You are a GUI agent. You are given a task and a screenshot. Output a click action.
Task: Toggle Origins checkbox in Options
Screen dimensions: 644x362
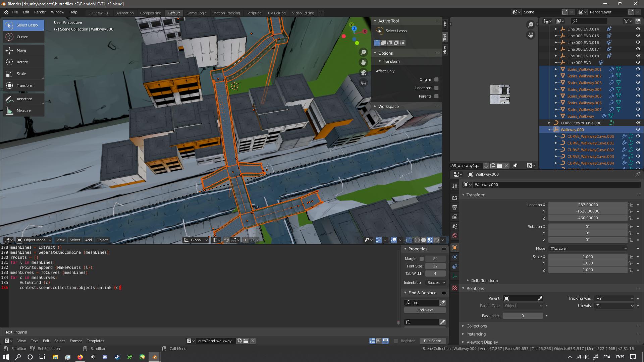point(437,79)
